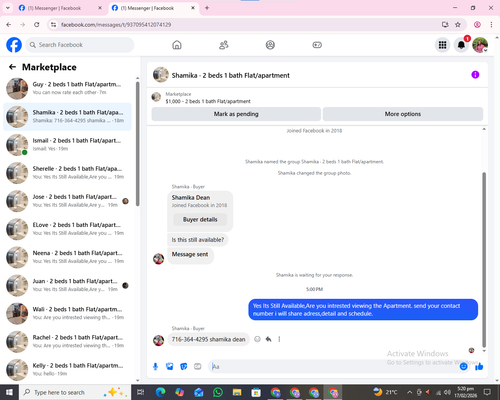Open the Guy conversation
Screen dimensions: 500x400
coord(67,89)
